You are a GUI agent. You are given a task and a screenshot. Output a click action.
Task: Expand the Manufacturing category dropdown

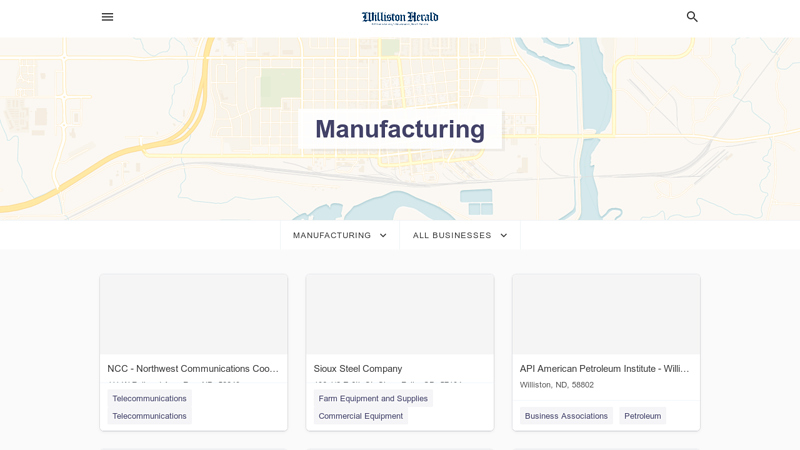[340, 235]
